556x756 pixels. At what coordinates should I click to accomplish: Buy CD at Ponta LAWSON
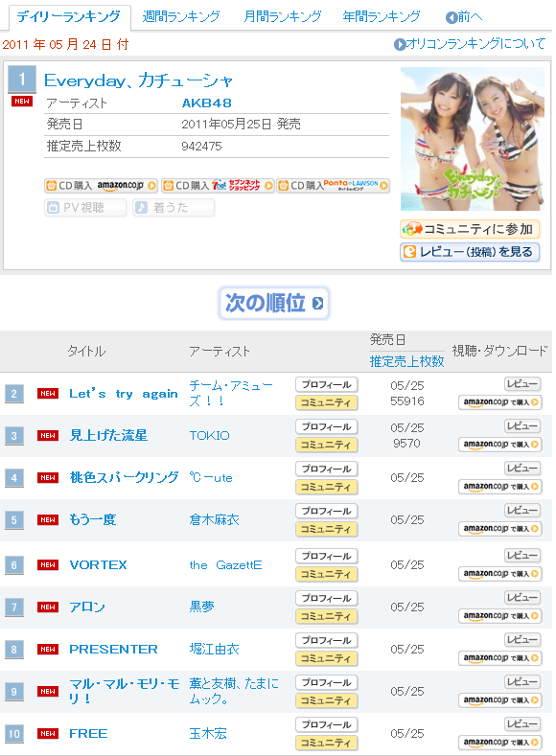[x=334, y=186]
